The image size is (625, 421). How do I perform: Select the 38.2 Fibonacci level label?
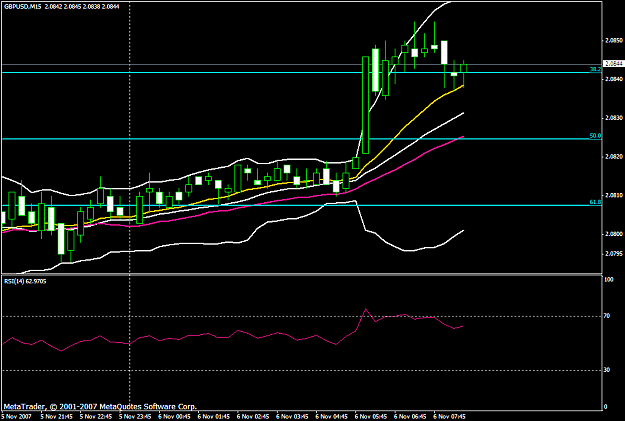[x=595, y=69]
